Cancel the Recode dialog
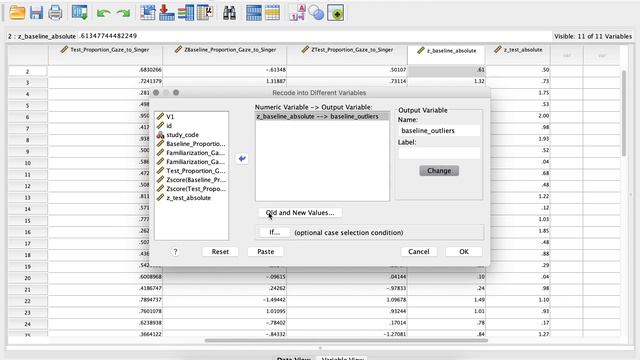This screenshot has width=640, height=360. [x=419, y=252]
